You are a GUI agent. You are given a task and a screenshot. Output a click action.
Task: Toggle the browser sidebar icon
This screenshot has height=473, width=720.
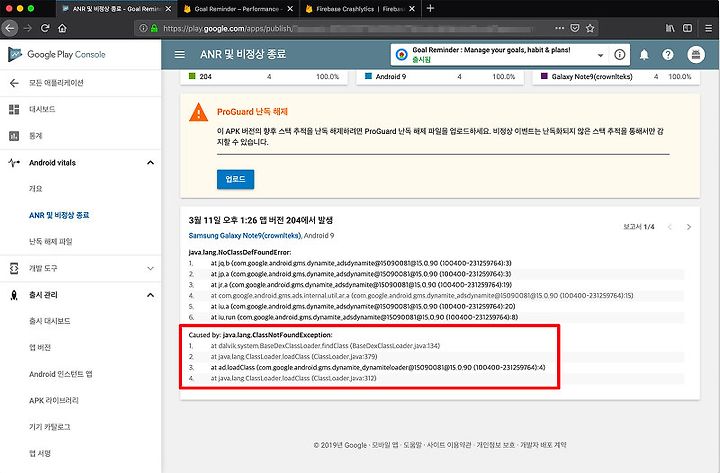click(687, 28)
